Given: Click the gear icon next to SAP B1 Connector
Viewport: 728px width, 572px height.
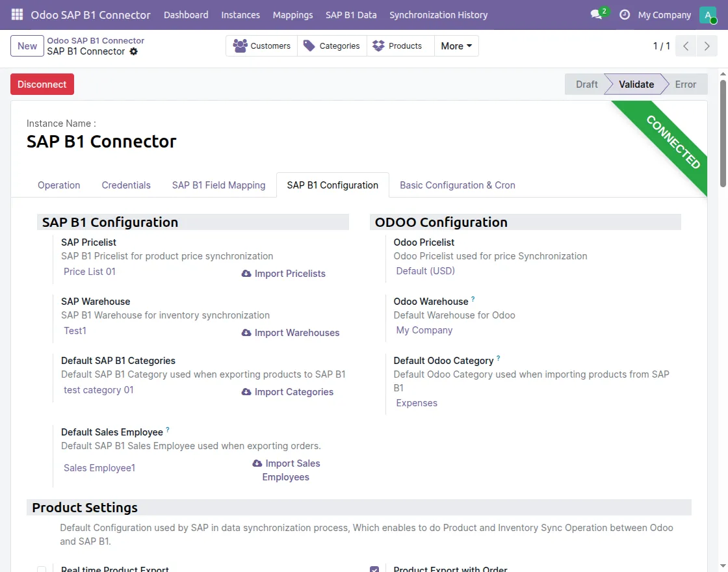Looking at the screenshot, I should 134,51.
